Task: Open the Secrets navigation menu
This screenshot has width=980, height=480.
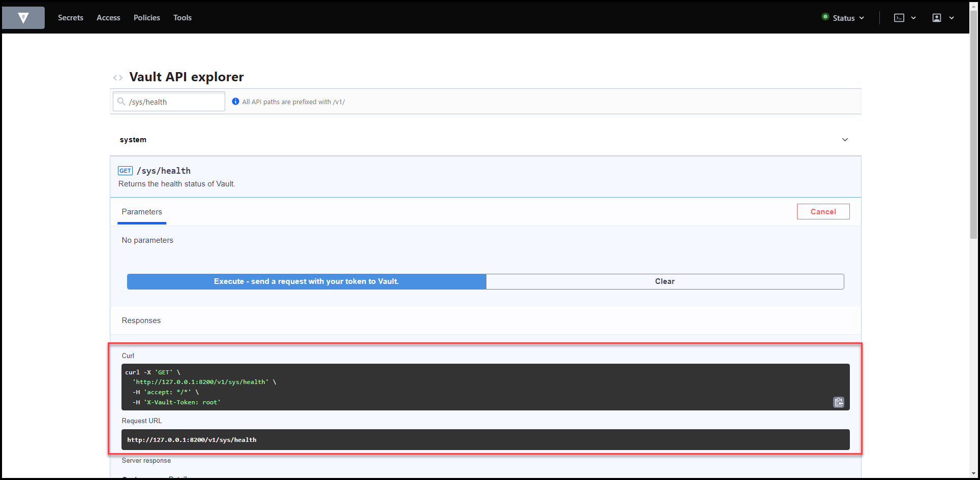Action: [x=71, y=17]
